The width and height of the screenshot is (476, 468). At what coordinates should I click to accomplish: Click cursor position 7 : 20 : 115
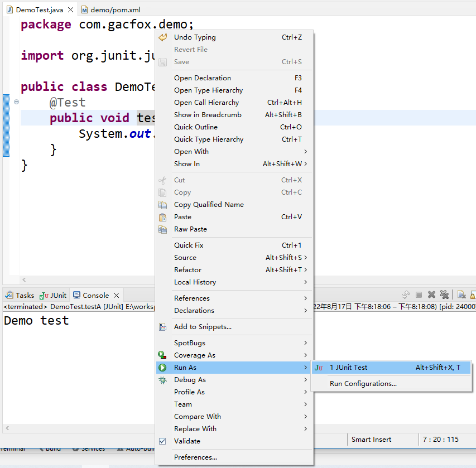440,440
